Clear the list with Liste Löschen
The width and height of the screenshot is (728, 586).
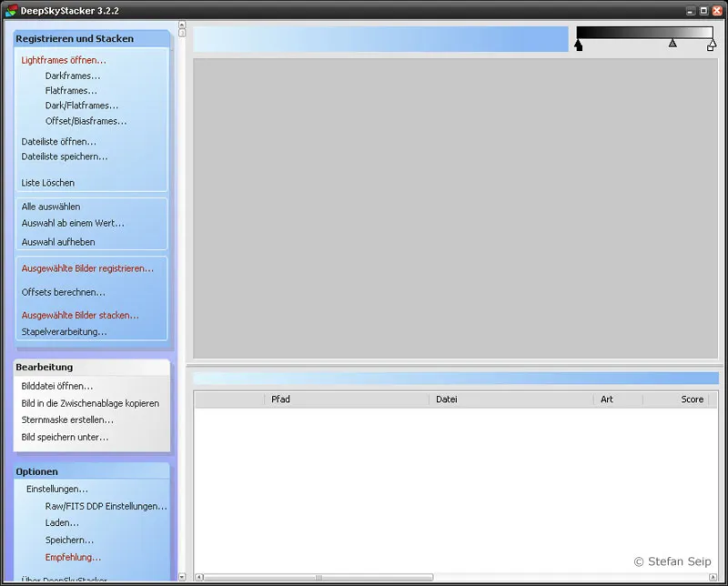tap(48, 183)
